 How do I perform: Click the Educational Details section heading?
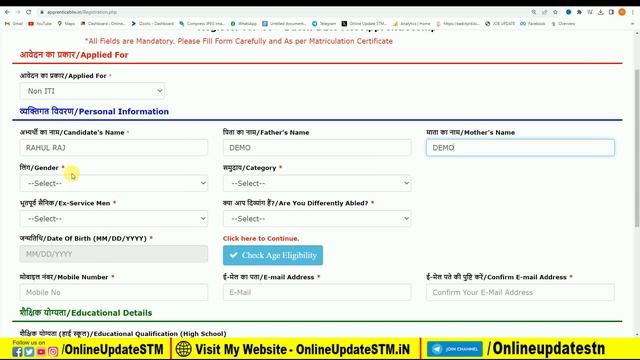86,313
